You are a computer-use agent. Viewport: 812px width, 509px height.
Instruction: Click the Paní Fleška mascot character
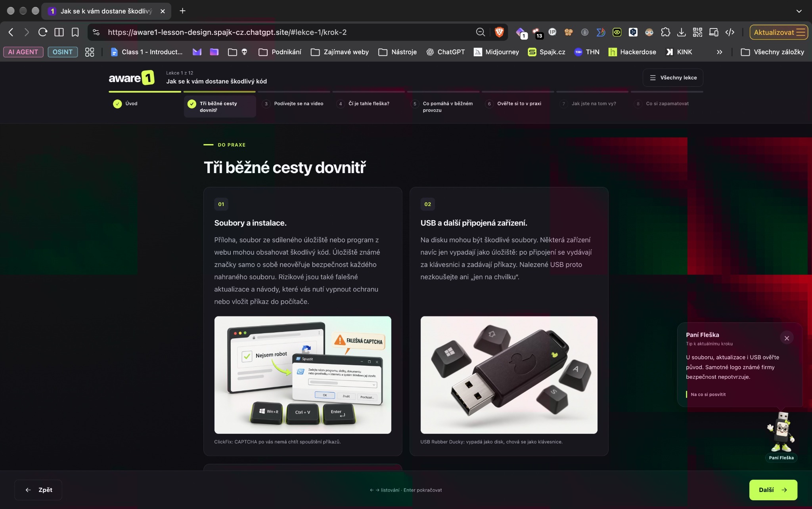click(x=781, y=432)
